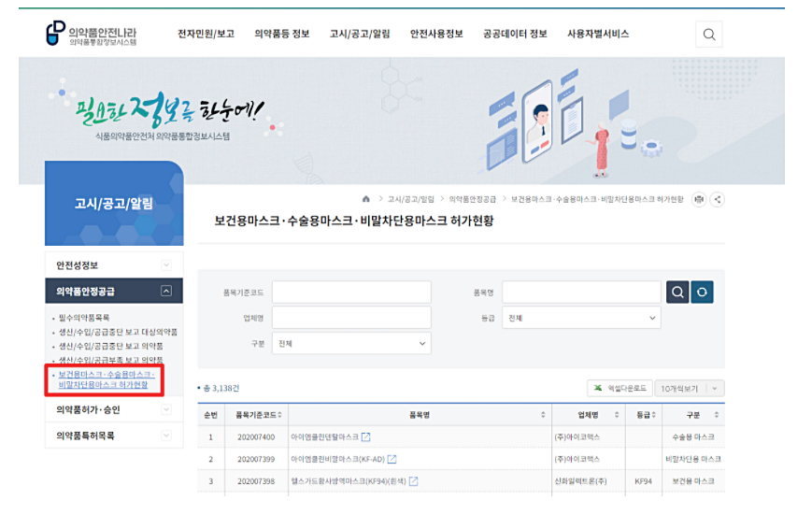Viewport: 812px width, 514px height.
Task: Select code cell 202007399
Action: pyautogui.click(x=256, y=460)
